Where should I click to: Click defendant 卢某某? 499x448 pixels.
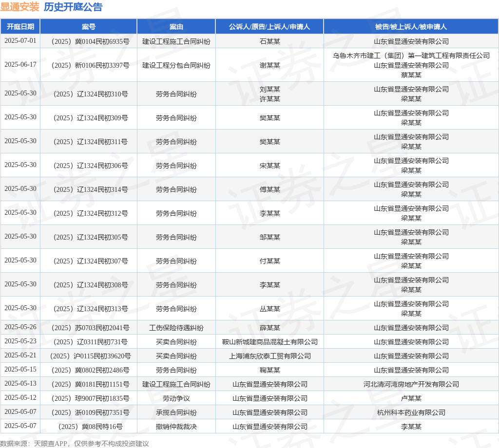coord(411,398)
